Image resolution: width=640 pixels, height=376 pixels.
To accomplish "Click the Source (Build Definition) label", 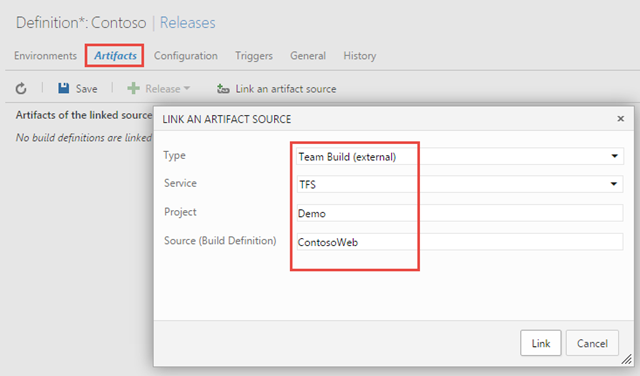I will tap(220, 240).
